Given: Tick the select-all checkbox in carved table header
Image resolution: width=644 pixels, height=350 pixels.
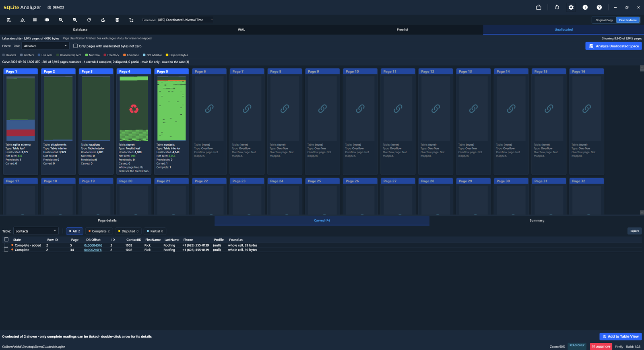Looking at the screenshot, I should [6, 239].
